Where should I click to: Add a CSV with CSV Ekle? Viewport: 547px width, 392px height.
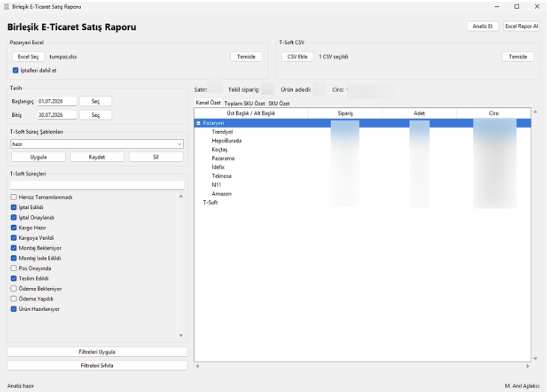click(x=297, y=56)
